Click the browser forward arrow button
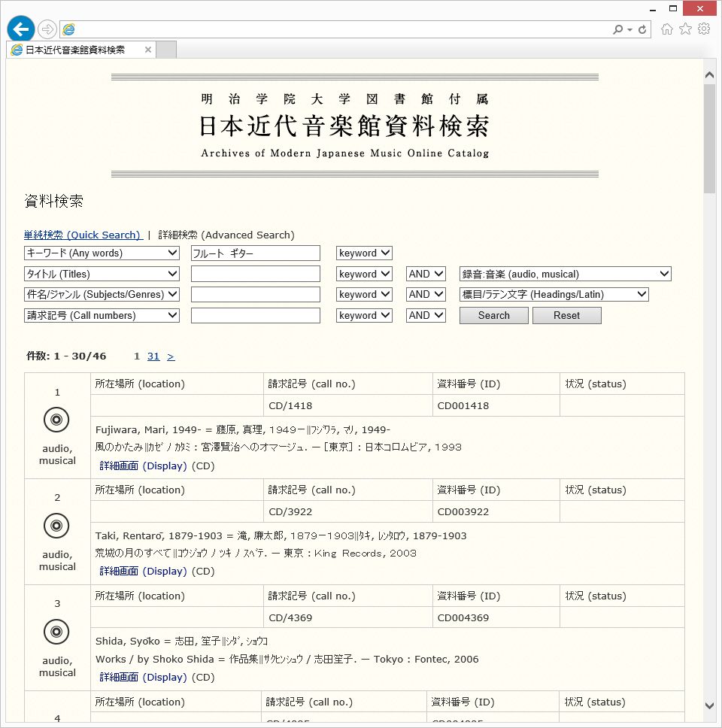722x728 pixels. click(x=47, y=29)
